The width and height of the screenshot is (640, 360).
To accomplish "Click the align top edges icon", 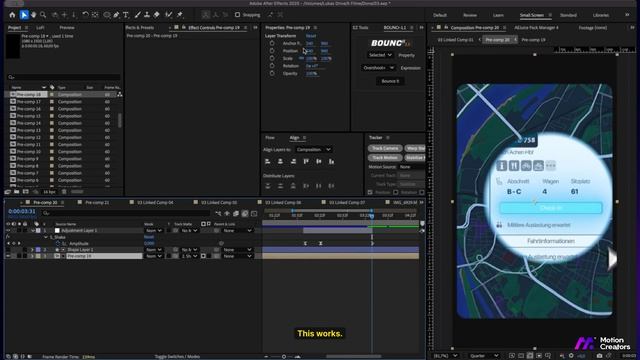I will point(306,162).
